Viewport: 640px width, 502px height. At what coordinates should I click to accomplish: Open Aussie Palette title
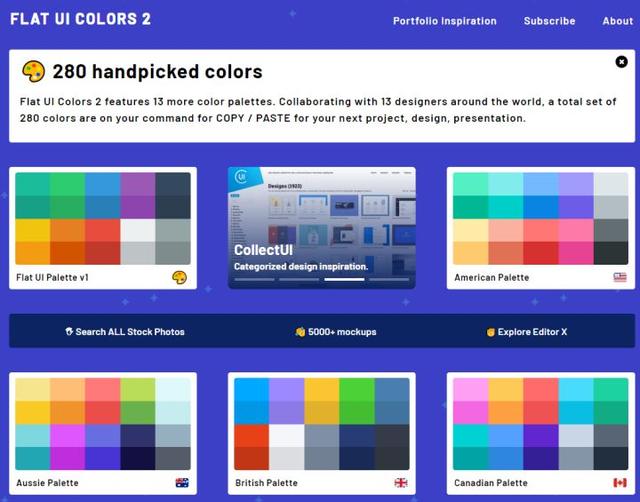(47, 483)
